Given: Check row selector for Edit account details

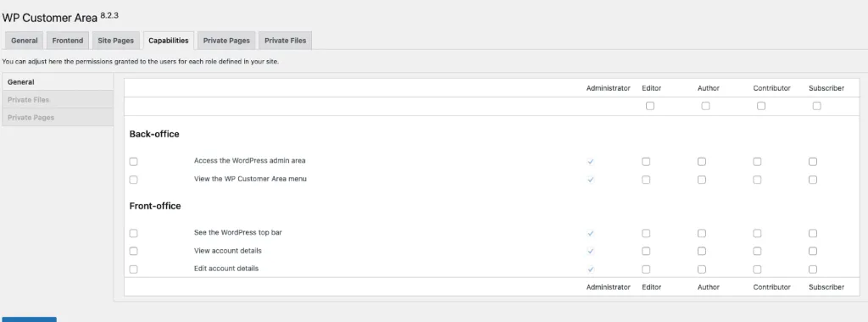Looking at the screenshot, I should [133, 269].
